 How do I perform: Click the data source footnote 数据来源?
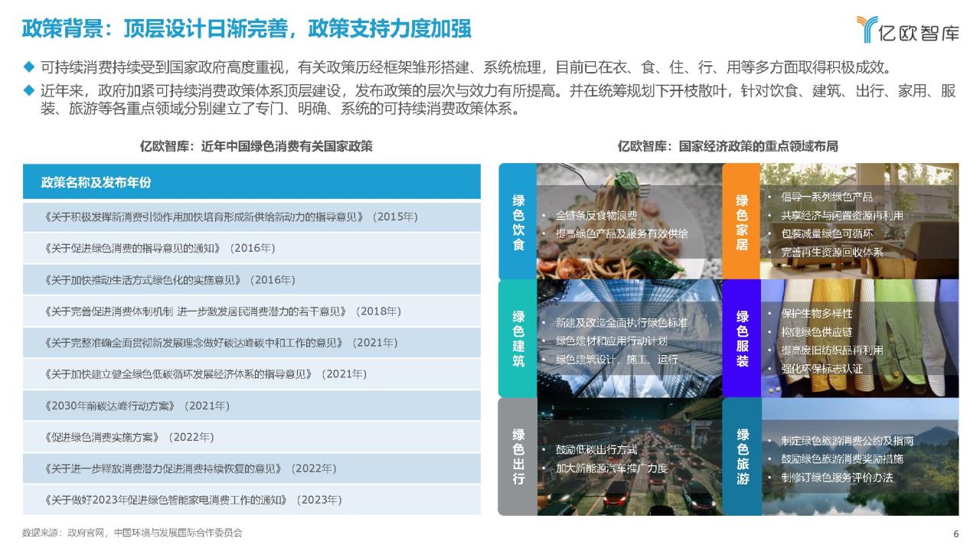[132, 533]
